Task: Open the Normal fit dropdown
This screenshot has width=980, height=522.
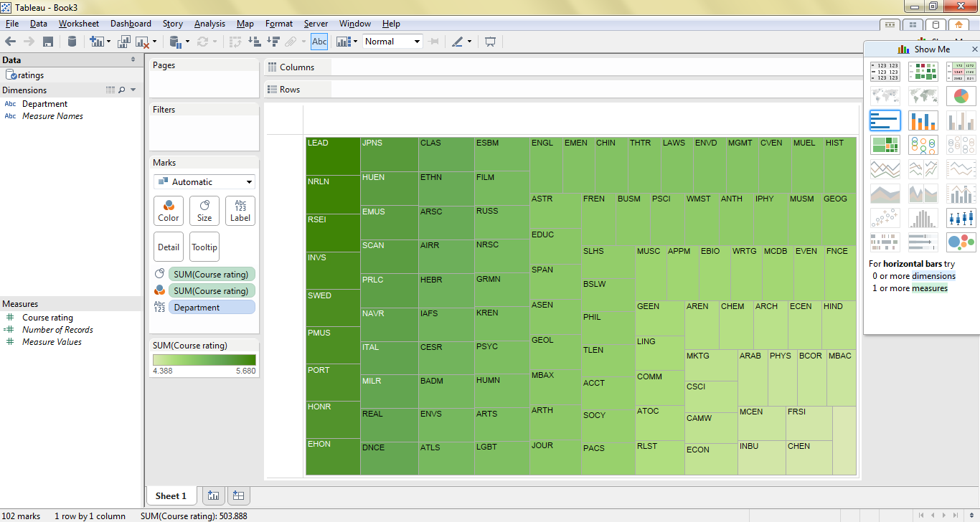Action: [392, 42]
